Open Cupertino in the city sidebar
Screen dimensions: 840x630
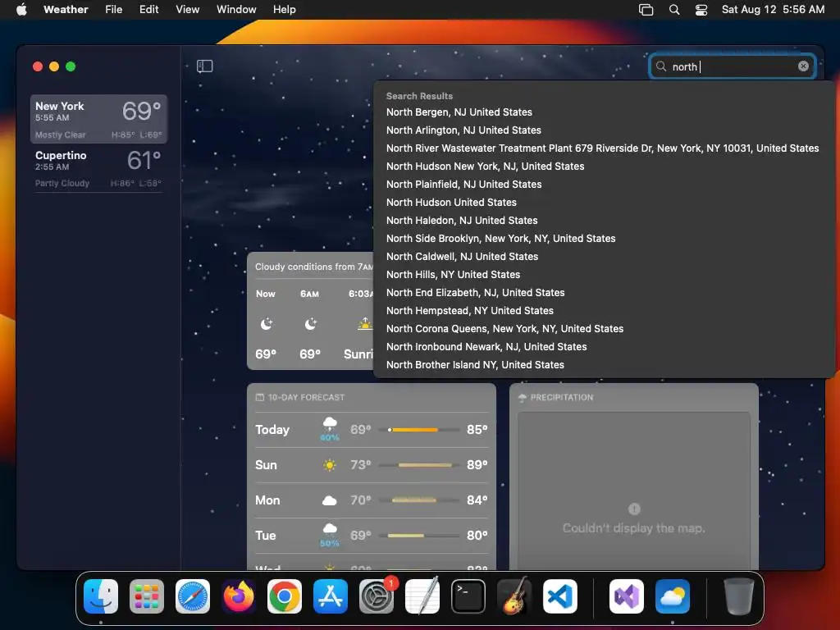pyautogui.click(x=98, y=168)
